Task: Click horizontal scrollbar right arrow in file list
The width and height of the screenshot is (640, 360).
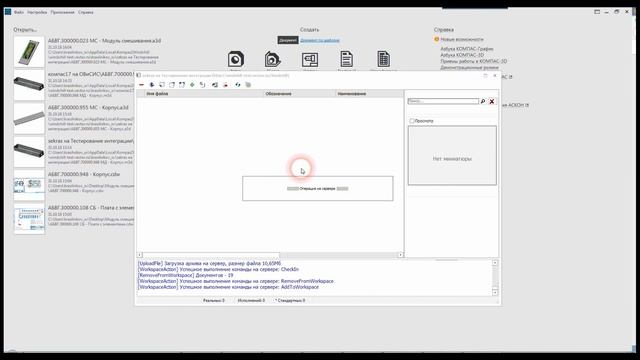Action: pyautogui.click(x=400, y=255)
